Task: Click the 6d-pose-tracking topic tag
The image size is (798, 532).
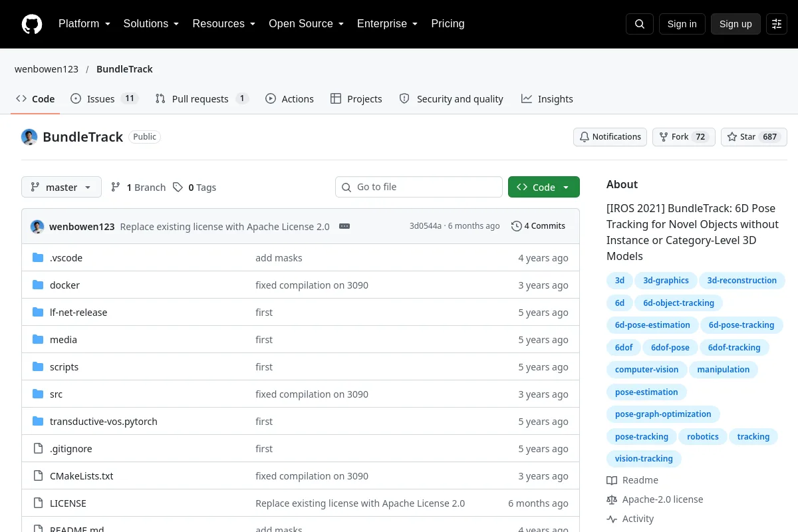Action: [x=741, y=325]
